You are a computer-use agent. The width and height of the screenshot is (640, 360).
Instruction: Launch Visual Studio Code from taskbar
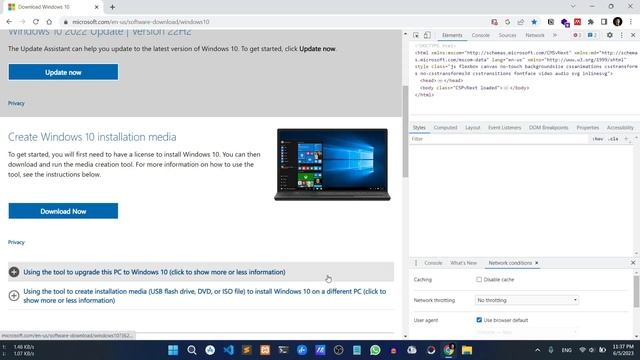point(229,350)
